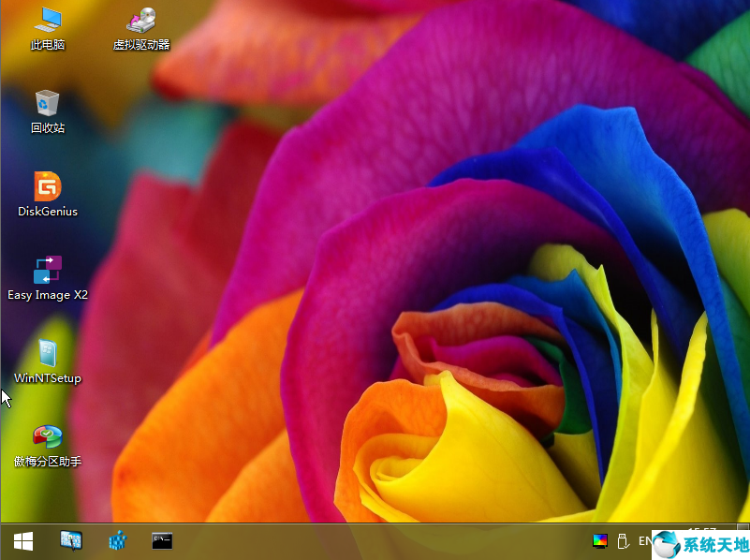Click the USB device tray icon
The width and height of the screenshot is (750, 560).
click(622, 540)
